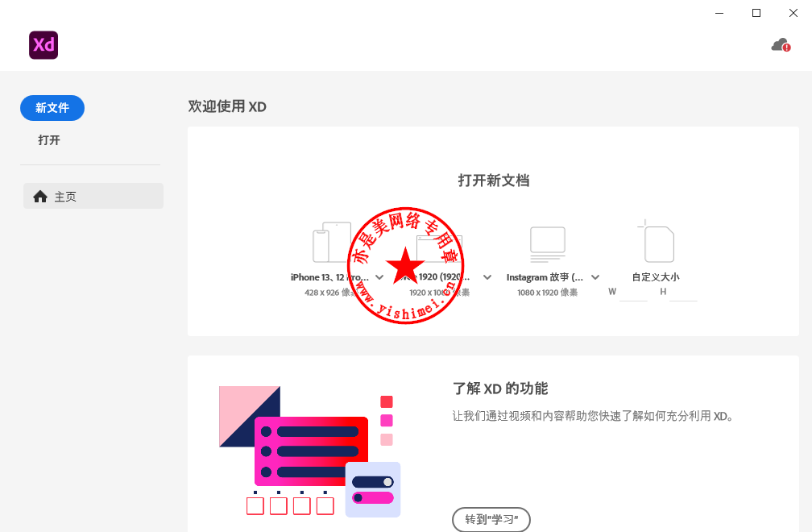Pick the Instagram story artboard preset icon
The image size is (812, 532).
(x=548, y=244)
